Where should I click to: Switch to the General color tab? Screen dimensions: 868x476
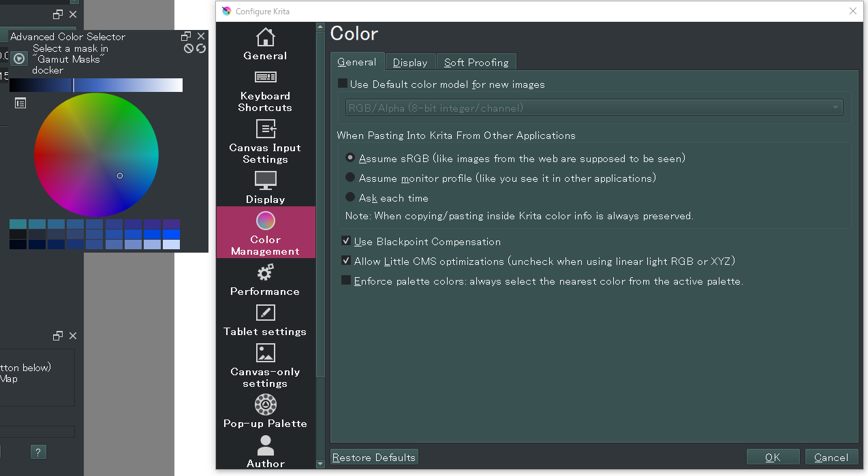coord(357,62)
